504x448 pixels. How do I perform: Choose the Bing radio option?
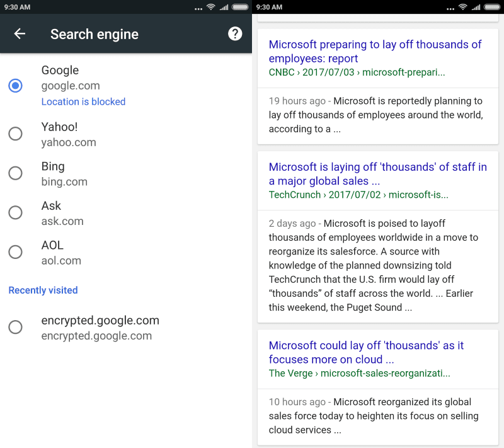coord(15,173)
